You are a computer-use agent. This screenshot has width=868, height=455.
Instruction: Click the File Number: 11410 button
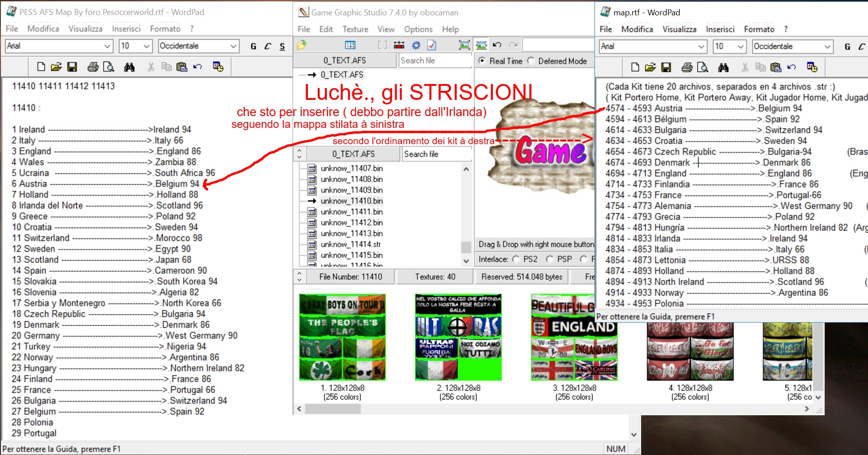[x=350, y=277]
